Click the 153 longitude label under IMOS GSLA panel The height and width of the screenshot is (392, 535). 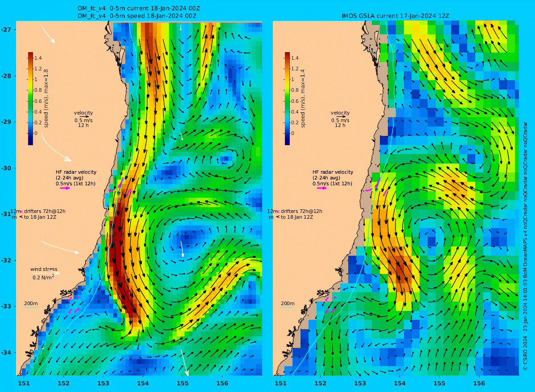click(x=360, y=383)
